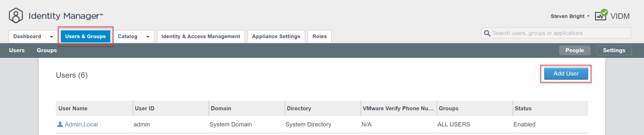Open the Steven Bright account menu
The image size is (644, 135).
(x=570, y=16)
